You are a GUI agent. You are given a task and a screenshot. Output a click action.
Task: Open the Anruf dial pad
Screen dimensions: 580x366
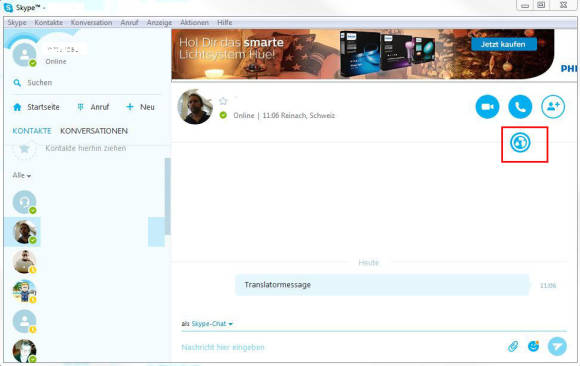93,107
